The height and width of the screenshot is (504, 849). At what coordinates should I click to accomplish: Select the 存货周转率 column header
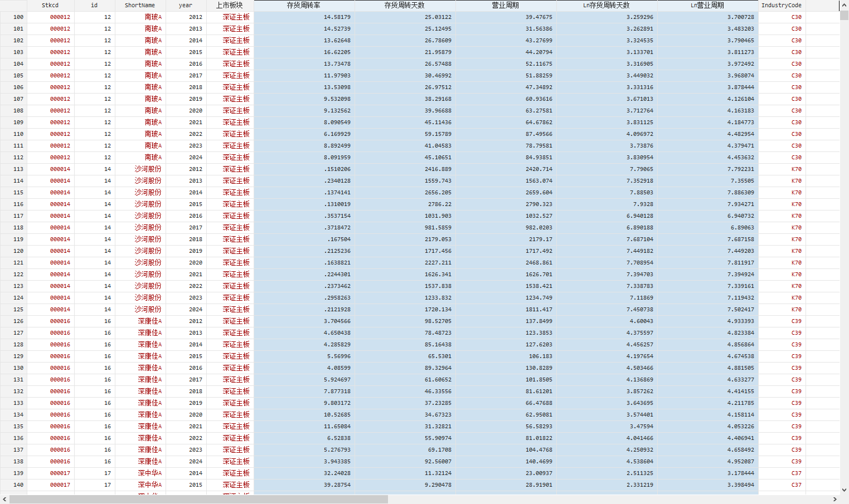[304, 5]
